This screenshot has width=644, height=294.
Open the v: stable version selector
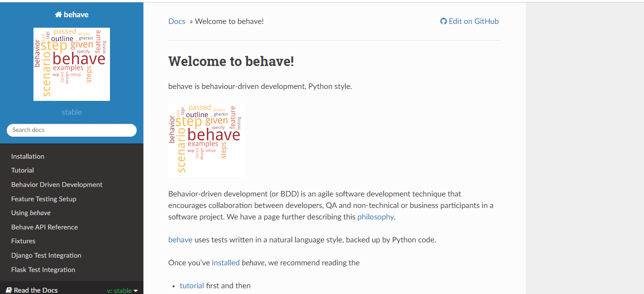click(x=120, y=290)
